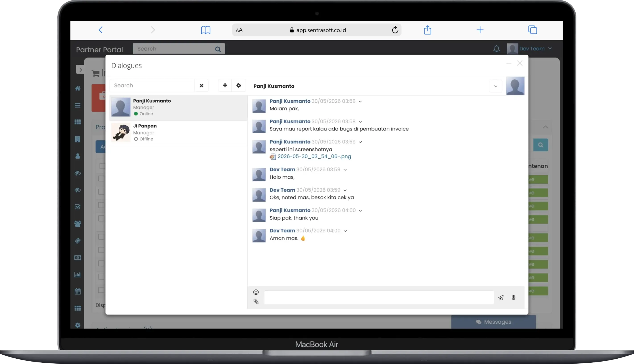Reload the page with the refresh icon
The image size is (634, 364).
395,30
